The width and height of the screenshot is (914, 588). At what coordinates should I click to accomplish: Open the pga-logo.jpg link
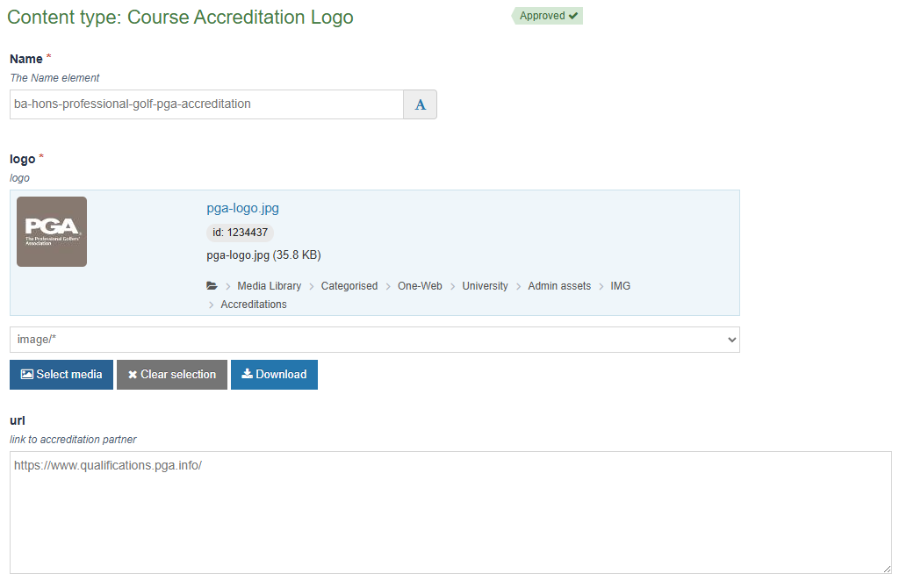point(242,208)
